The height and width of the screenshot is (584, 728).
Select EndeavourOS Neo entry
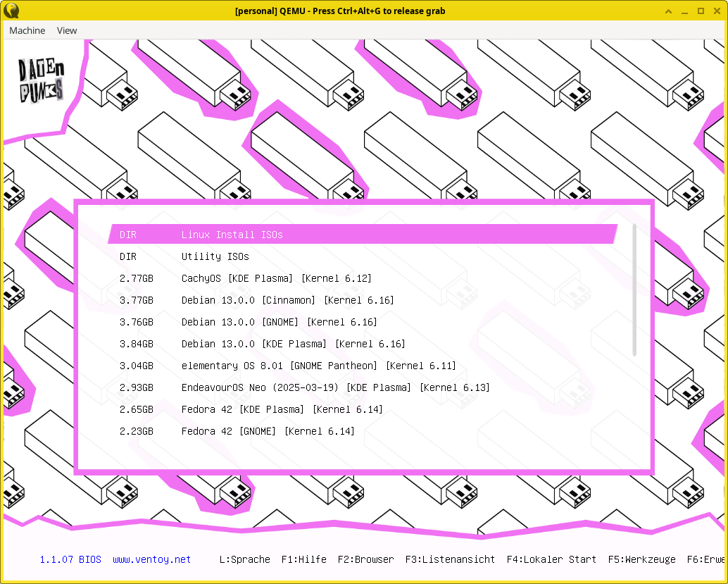click(335, 387)
